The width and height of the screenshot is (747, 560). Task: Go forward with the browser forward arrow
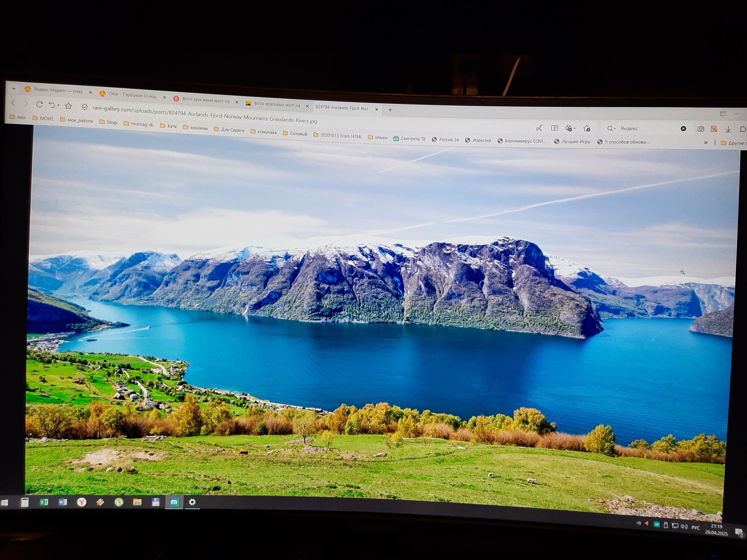[26, 103]
